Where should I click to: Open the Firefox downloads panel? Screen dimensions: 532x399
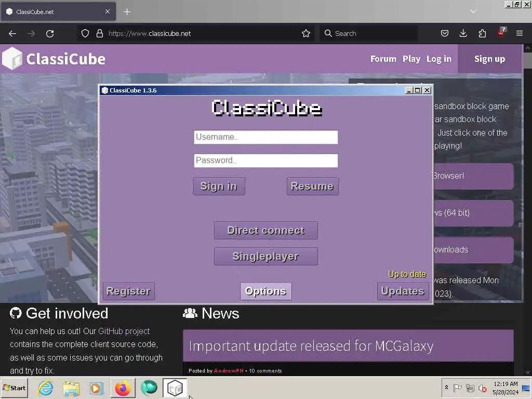463,33
